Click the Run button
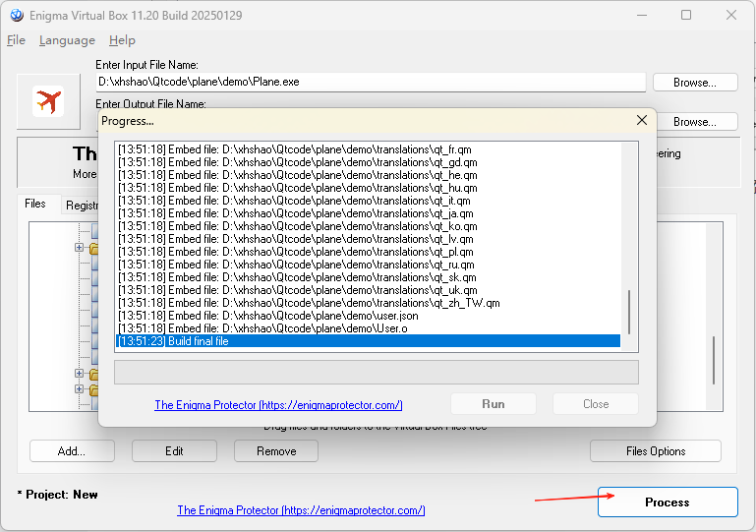This screenshot has height=532, width=756. click(494, 404)
